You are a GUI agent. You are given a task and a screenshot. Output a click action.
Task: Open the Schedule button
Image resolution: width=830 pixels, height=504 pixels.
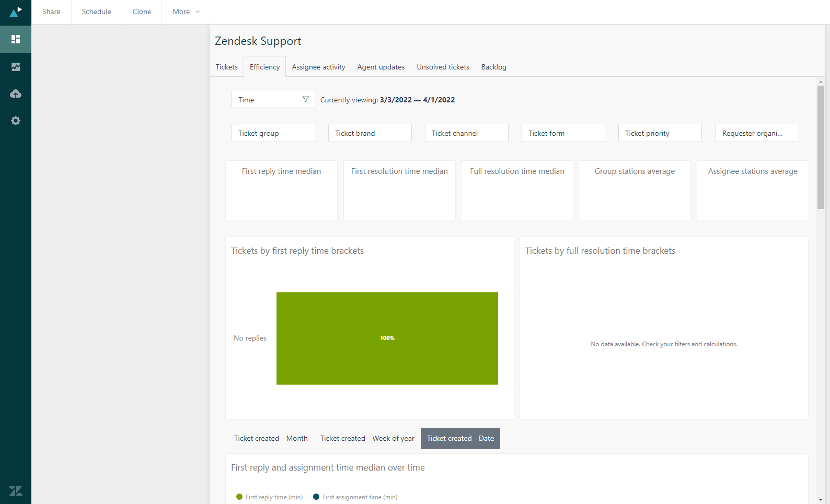point(97,11)
